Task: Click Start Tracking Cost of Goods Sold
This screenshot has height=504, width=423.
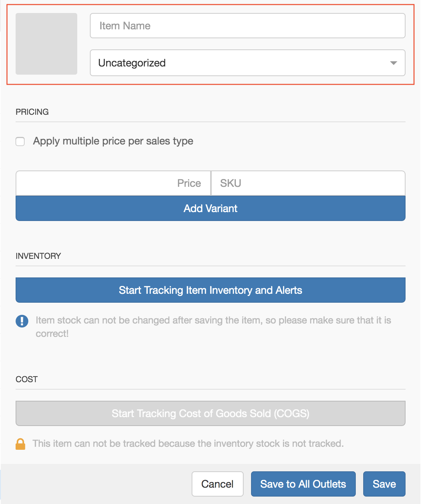Action: click(x=210, y=413)
